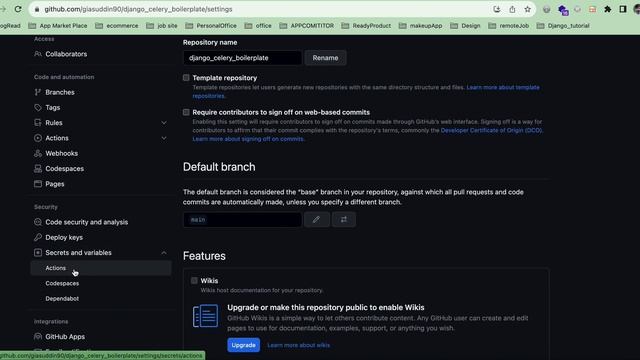Click the Rules icon in sidebar

[38, 122]
